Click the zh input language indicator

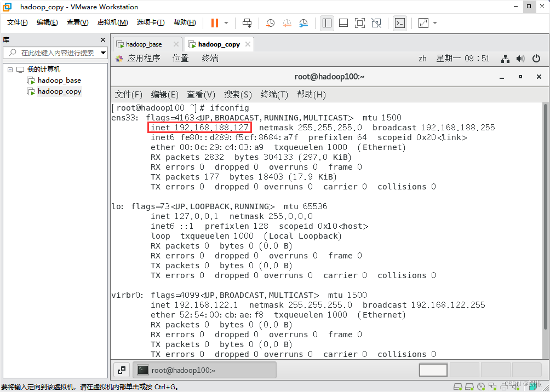pos(423,59)
